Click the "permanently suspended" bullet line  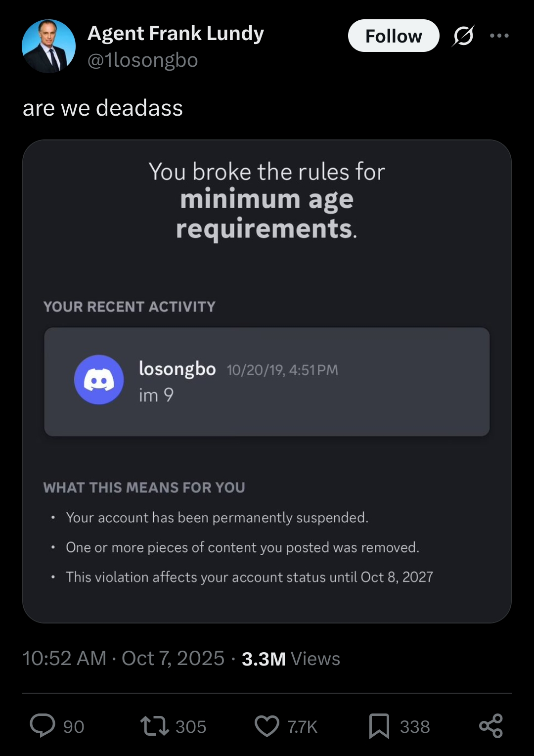tap(217, 518)
